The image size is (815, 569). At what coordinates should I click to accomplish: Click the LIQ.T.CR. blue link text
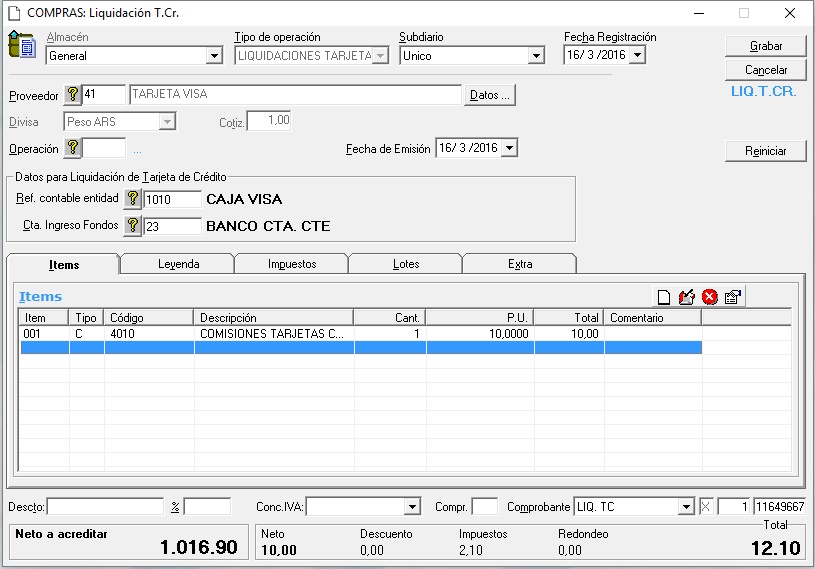click(x=764, y=91)
